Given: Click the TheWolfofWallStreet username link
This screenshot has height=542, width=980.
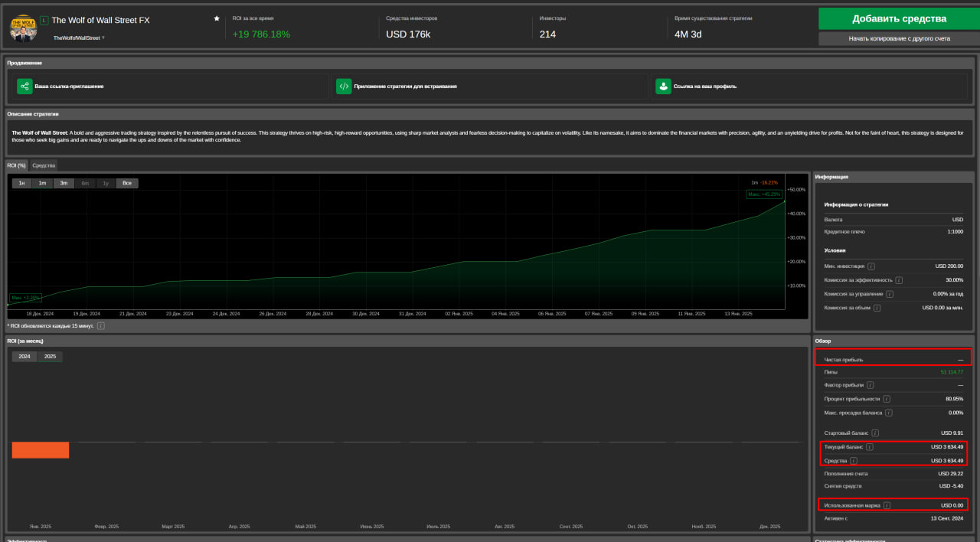Looking at the screenshot, I should tap(77, 38).
